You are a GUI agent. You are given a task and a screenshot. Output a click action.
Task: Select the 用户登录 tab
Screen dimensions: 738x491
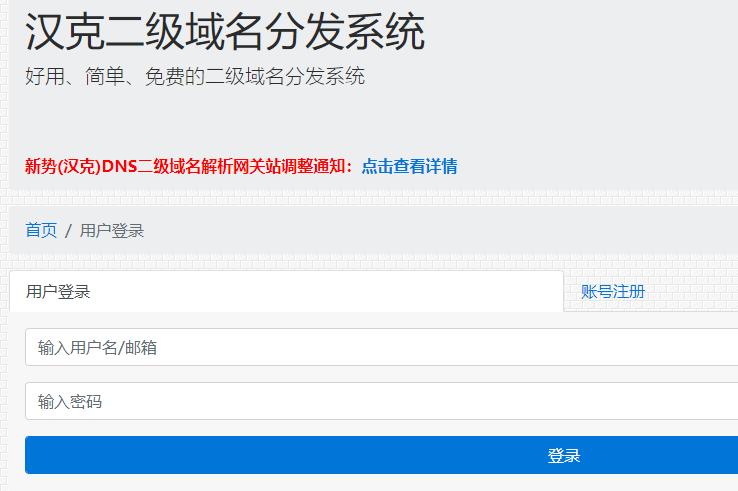tap(286, 291)
